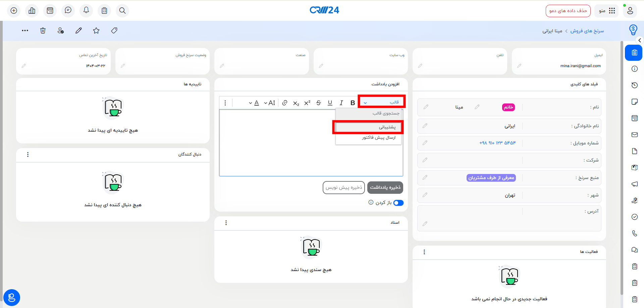Viewport: 644px width, 308px height.
Task: Open the font size dropdown
Action: coord(270,103)
